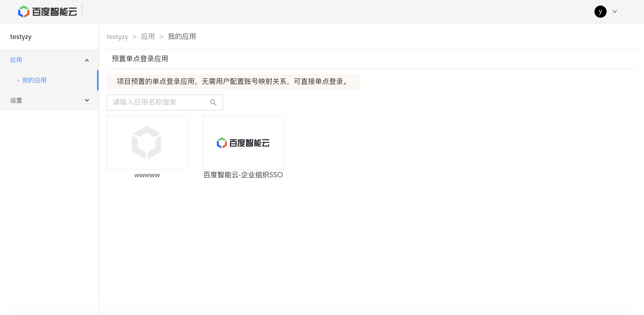
Task: Click the magnifier search icon
Action: click(x=213, y=102)
